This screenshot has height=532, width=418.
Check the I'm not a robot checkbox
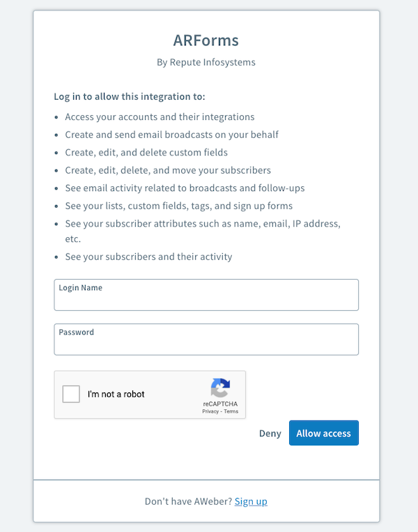tap(71, 394)
